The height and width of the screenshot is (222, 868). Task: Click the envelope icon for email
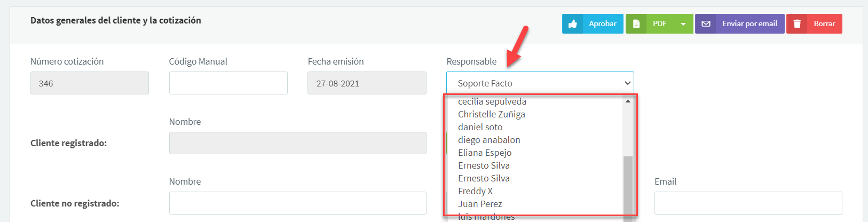tap(706, 23)
